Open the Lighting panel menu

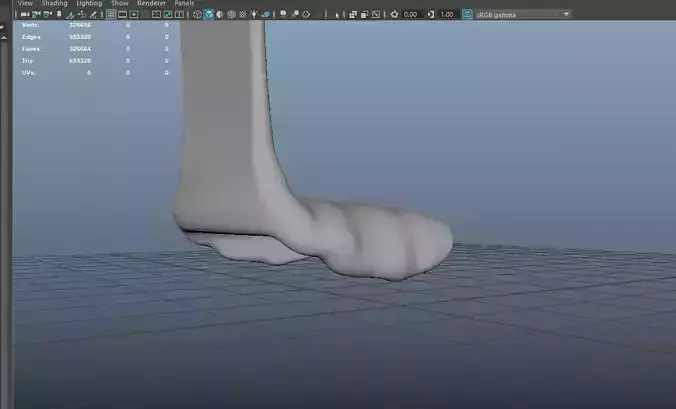(89, 3)
